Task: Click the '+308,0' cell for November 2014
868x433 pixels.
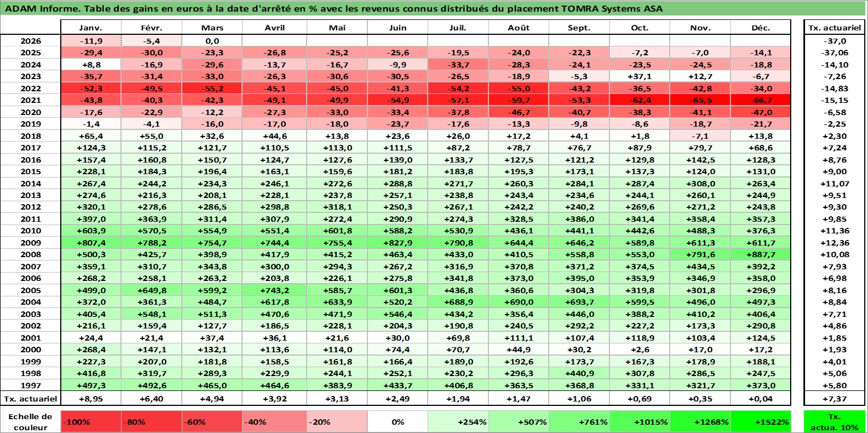Action: (700, 184)
